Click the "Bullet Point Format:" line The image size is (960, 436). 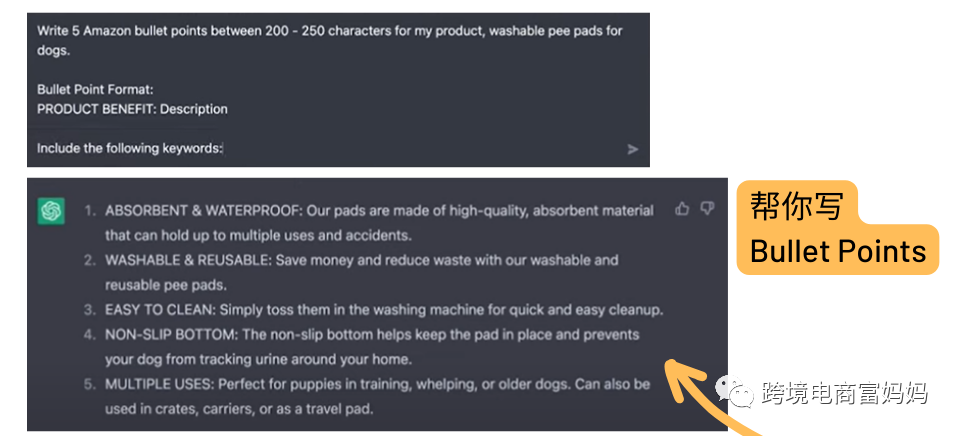click(95, 89)
